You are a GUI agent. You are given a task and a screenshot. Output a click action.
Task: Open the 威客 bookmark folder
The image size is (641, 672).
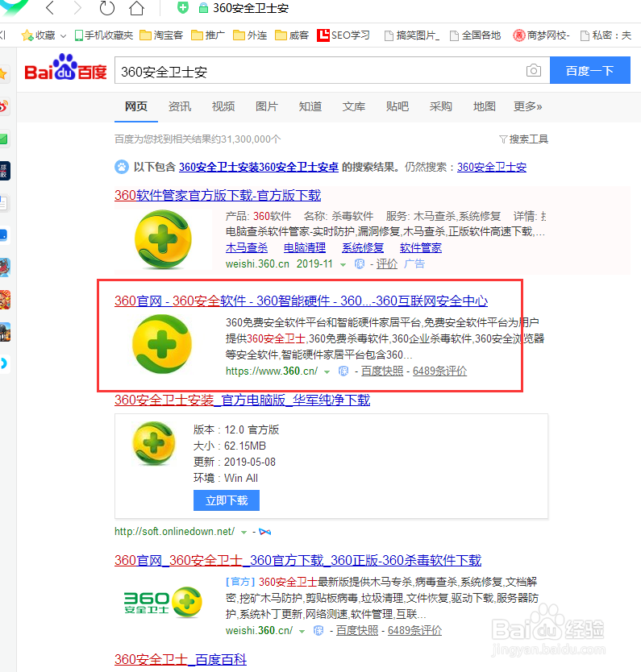(x=292, y=35)
